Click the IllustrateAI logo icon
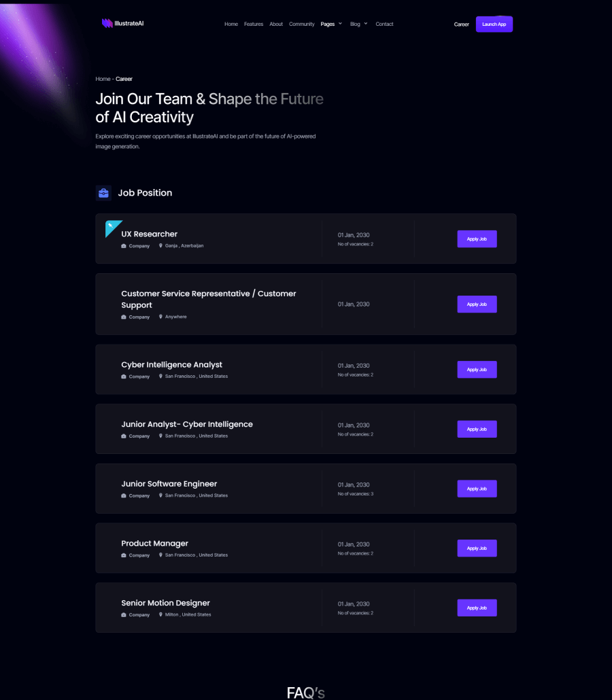This screenshot has height=700, width=612. point(107,23)
